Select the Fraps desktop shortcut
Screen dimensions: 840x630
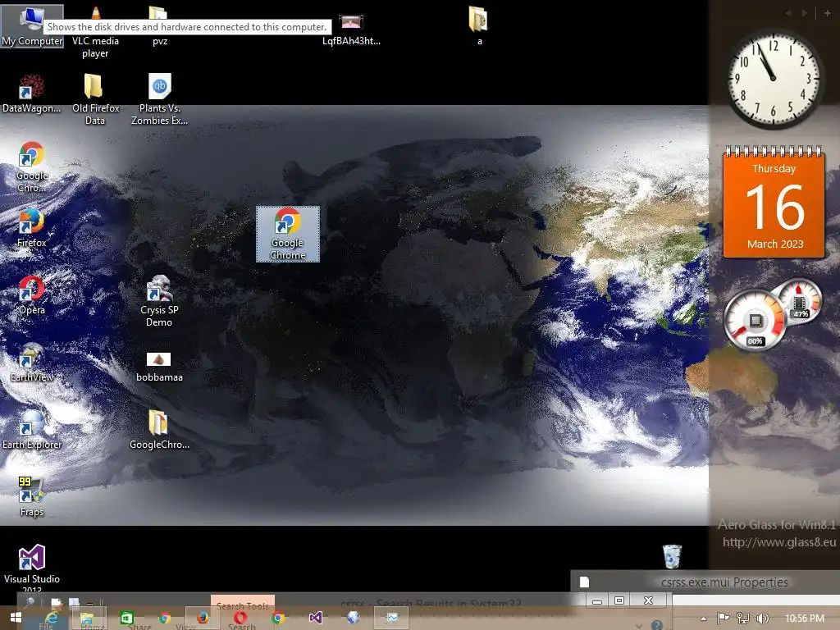(x=32, y=497)
